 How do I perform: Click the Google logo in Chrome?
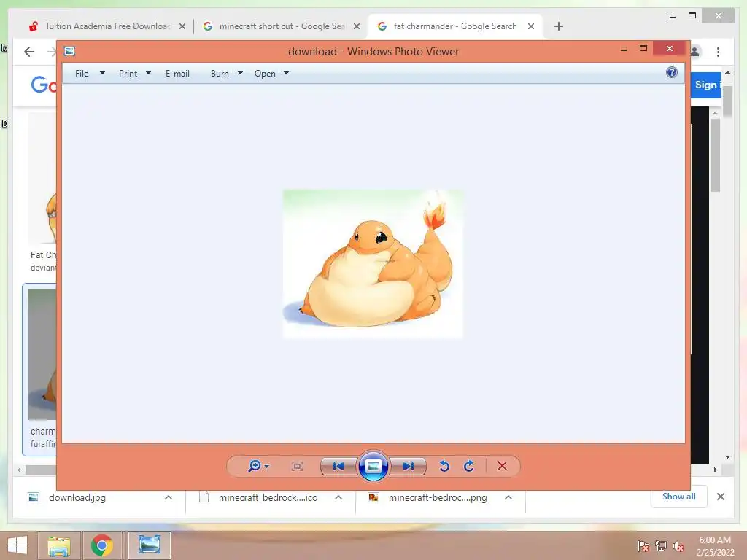point(43,85)
